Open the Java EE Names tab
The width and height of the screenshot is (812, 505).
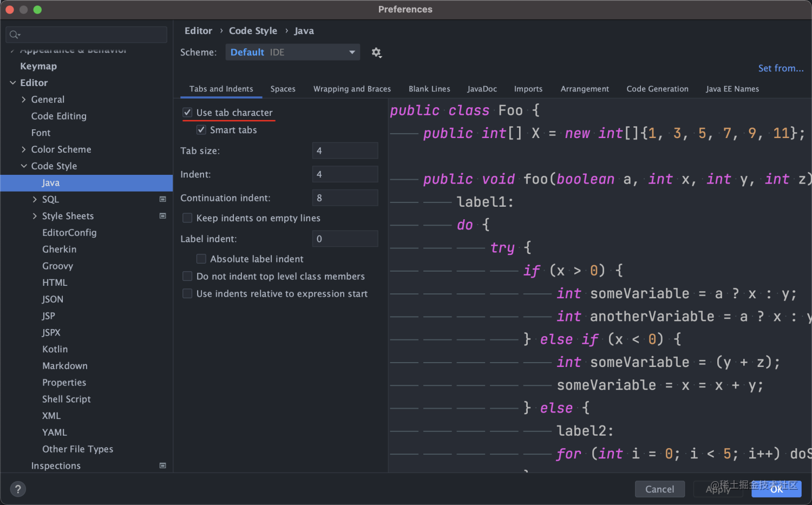coord(732,89)
